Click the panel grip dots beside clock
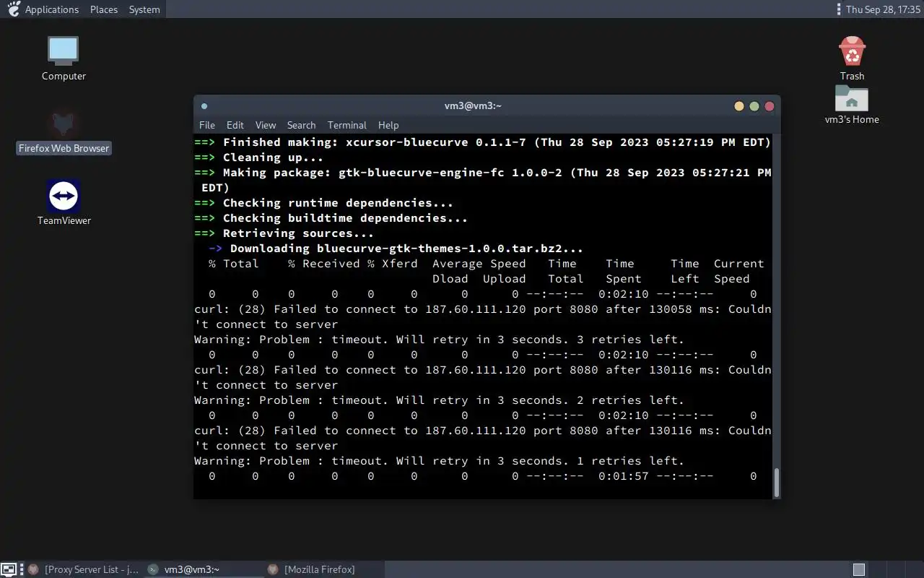Viewport: 924px width, 578px height. (838, 9)
